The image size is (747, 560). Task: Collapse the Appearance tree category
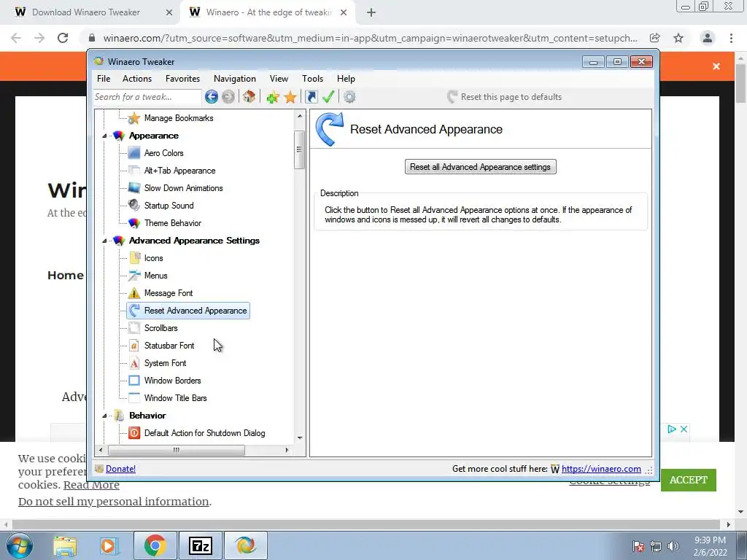[x=104, y=136]
